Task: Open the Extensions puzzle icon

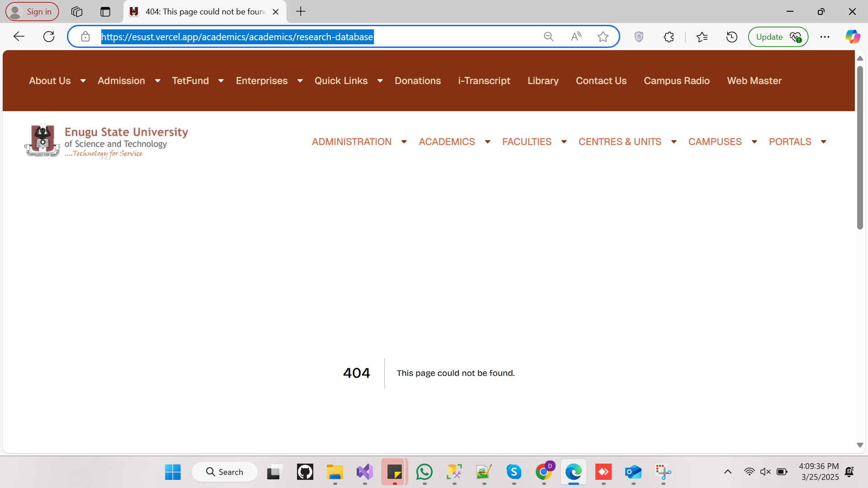Action: (669, 37)
